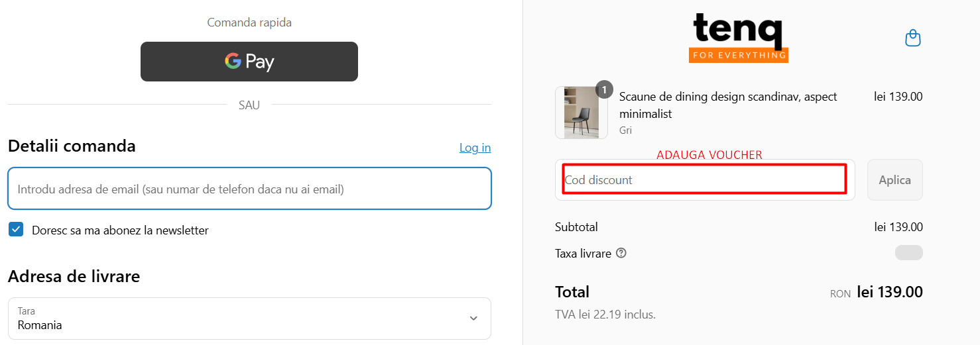The height and width of the screenshot is (345, 980).
Task: Click the quantity badge on the chair image
Action: pos(604,89)
